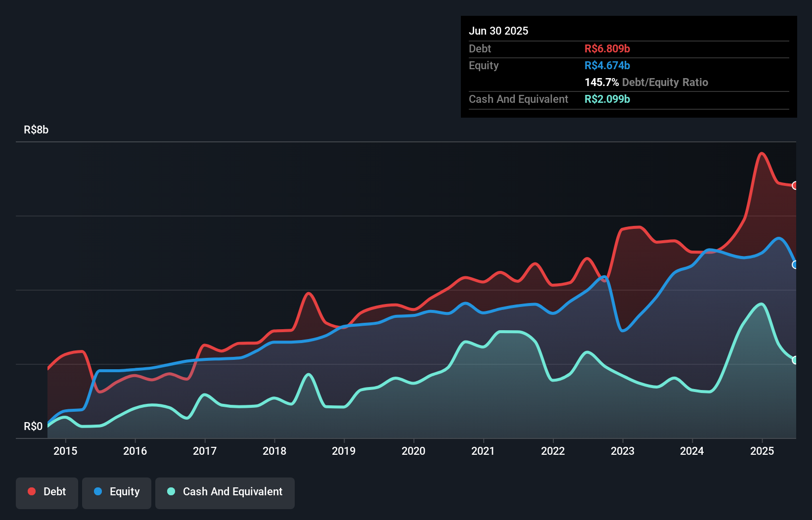This screenshot has width=812, height=520.
Task: Select the teal Cash endpoint marker on chart
Action: tap(795, 360)
